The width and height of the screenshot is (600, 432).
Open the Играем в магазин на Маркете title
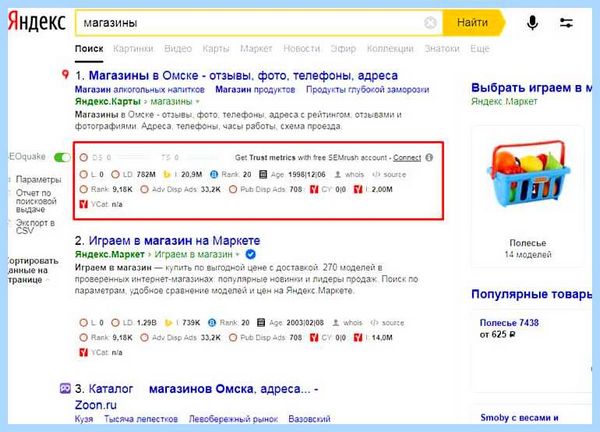tap(174, 241)
